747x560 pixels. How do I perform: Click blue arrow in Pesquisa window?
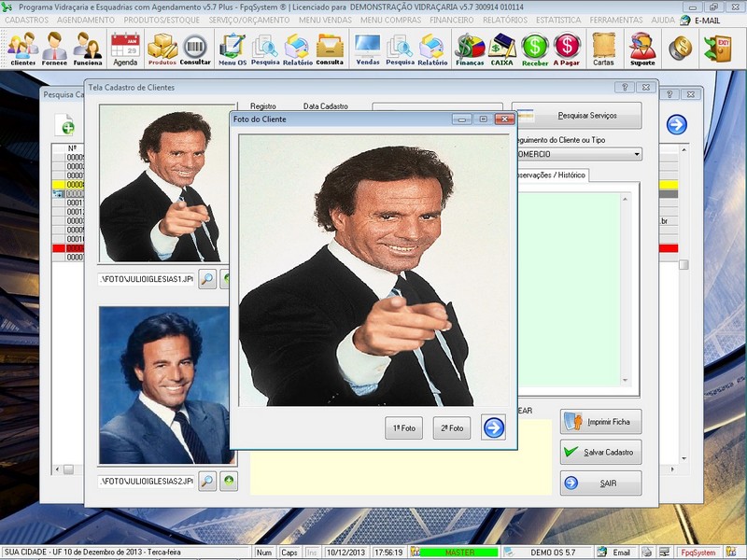pyautogui.click(x=676, y=125)
